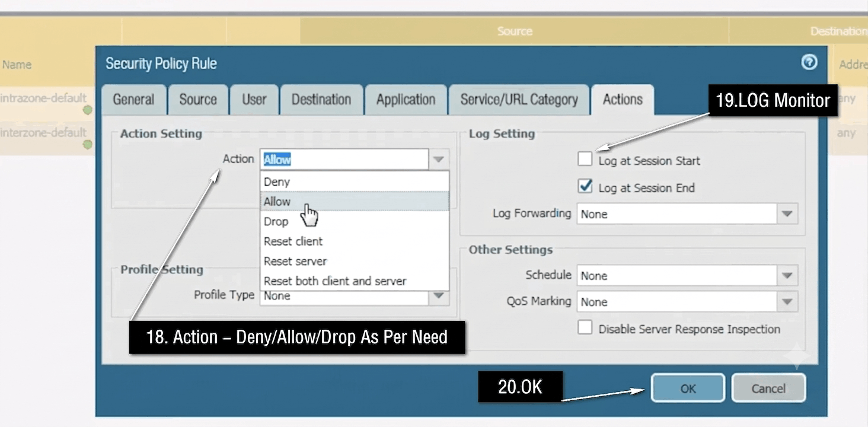Choose Deny from the Action list
The height and width of the screenshot is (427, 868).
pyautogui.click(x=355, y=182)
